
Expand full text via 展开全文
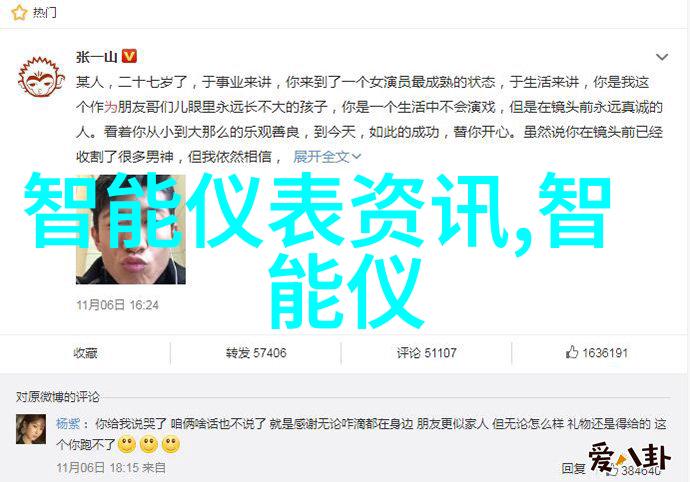coord(321,156)
